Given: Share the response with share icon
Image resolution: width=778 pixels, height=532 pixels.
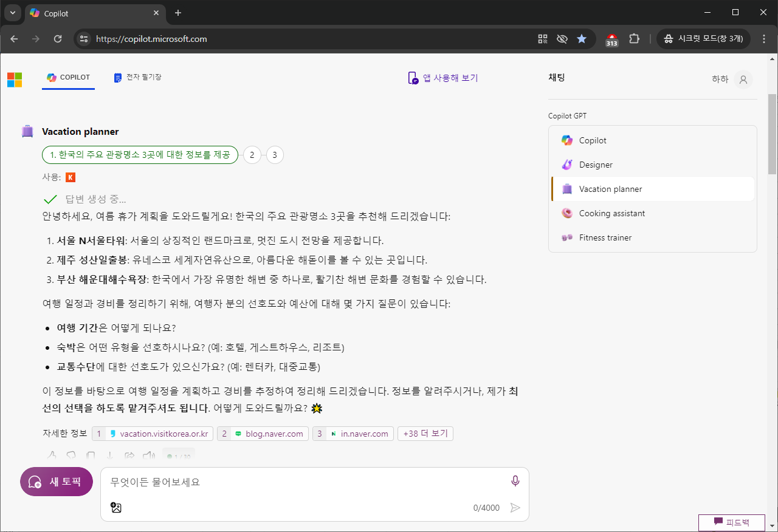Looking at the screenshot, I should coord(129,455).
